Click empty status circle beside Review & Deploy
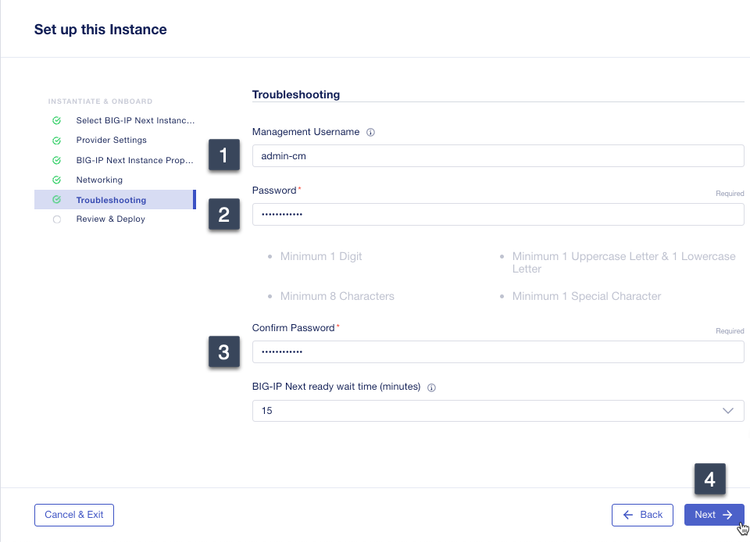Screen dimensions: 750x542 57,219
